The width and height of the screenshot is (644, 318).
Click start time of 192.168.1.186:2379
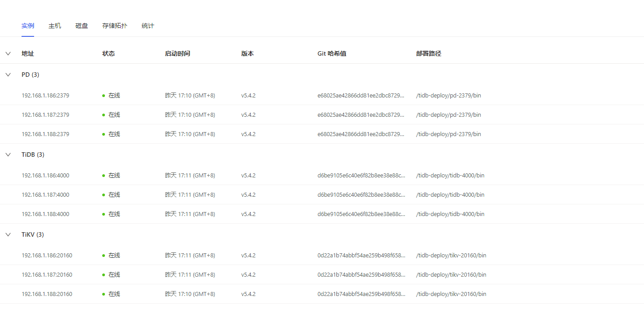click(190, 96)
